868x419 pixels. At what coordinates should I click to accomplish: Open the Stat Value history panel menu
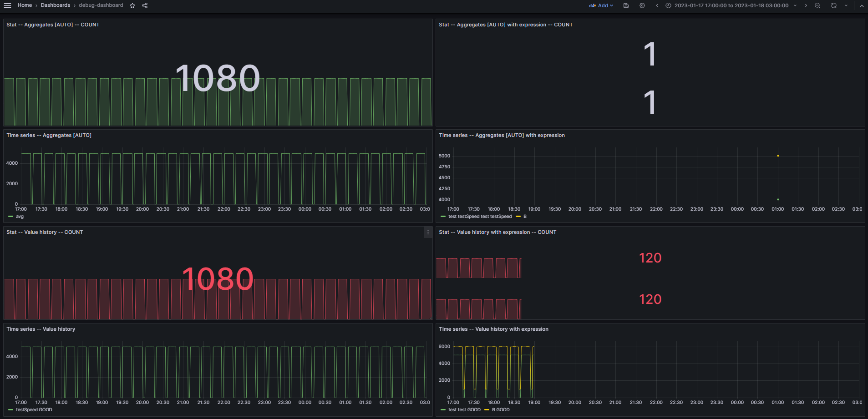[428, 232]
